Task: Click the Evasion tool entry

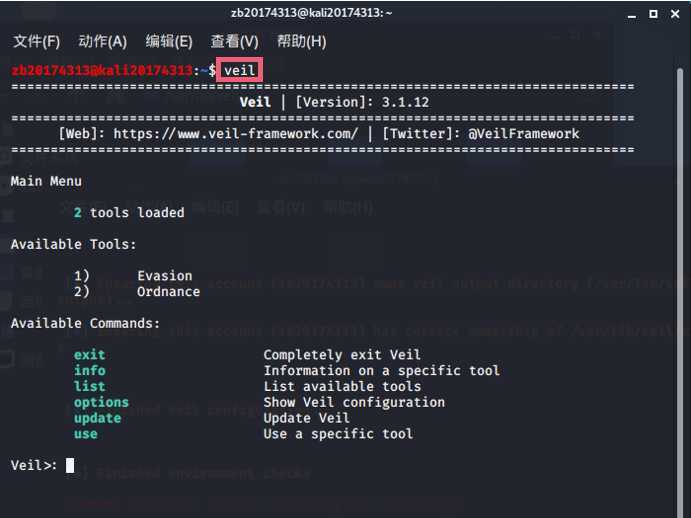Action: click(164, 276)
